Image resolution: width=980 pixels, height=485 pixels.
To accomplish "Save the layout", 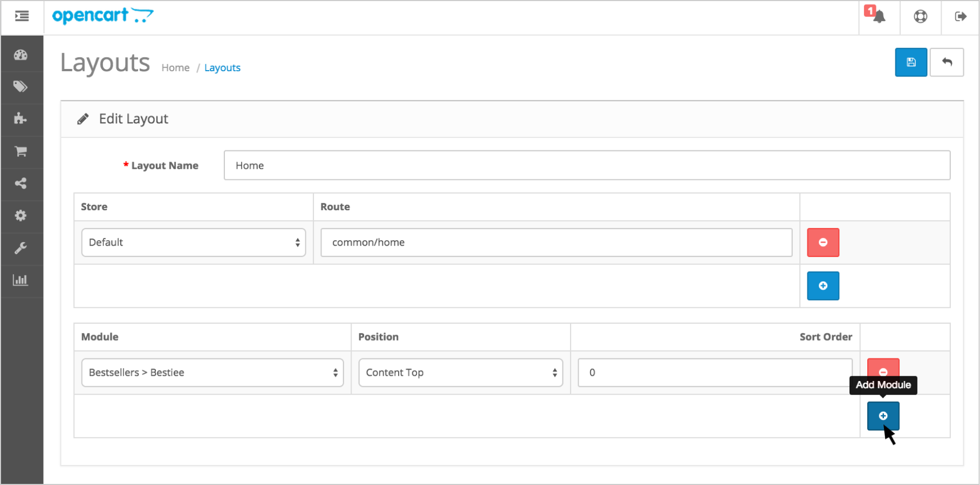I will [x=911, y=63].
